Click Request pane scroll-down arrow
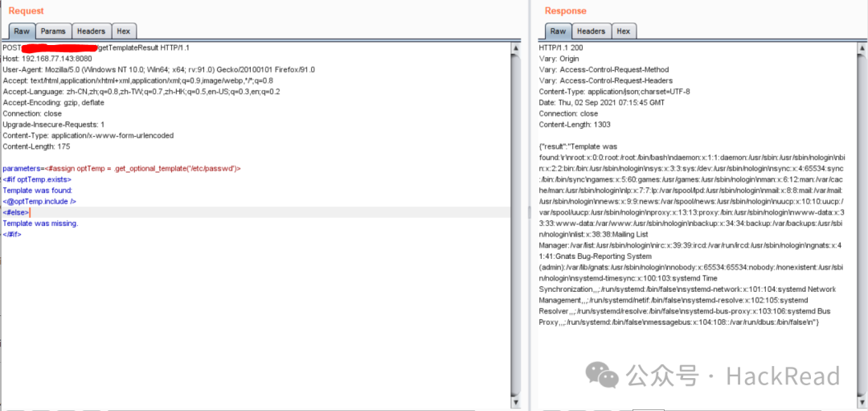868x411 pixels. click(x=517, y=401)
